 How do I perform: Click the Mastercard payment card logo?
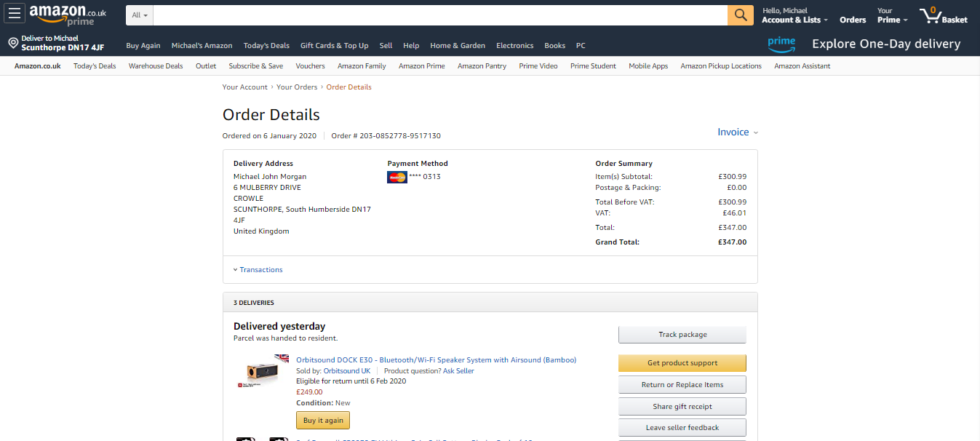pyautogui.click(x=397, y=177)
